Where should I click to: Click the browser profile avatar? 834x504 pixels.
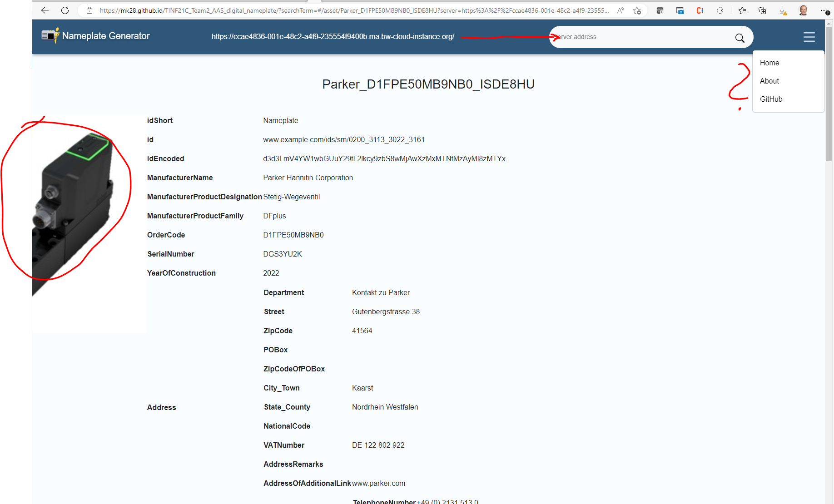(x=803, y=10)
